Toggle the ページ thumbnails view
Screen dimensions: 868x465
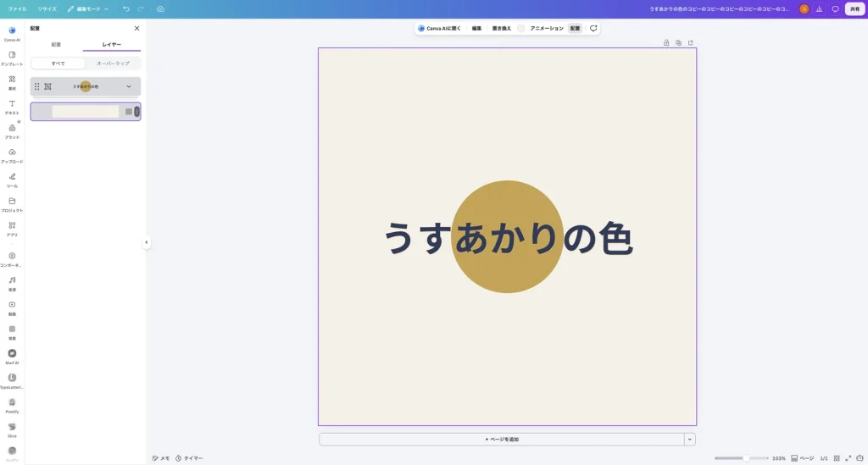tap(803, 458)
